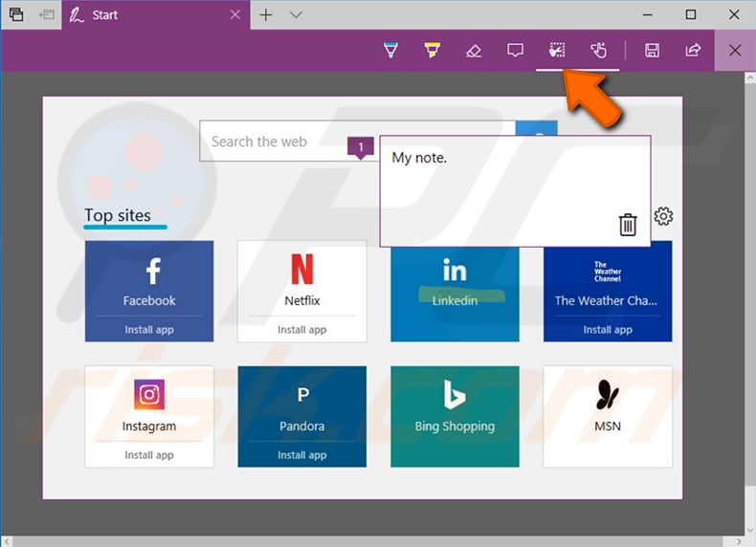The width and height of the screenshot is (756, 547).
Task: Select the Eraser tool
Action: point(474,51)
